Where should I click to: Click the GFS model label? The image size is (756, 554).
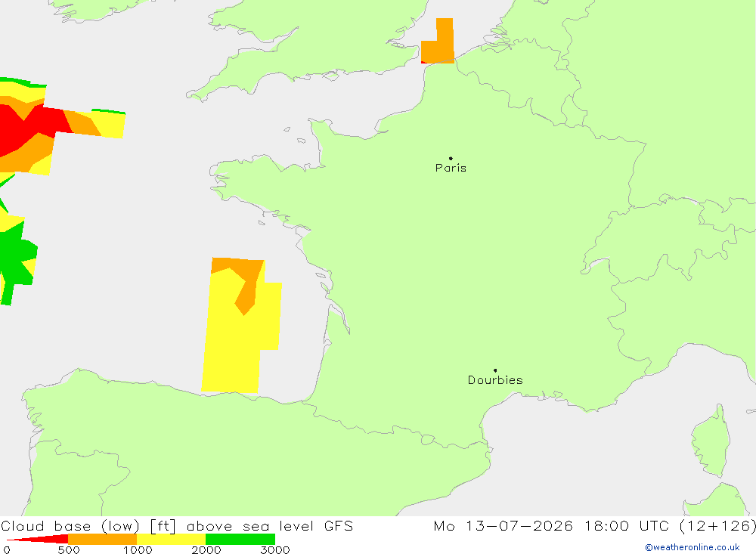click(x=339, y=526)
